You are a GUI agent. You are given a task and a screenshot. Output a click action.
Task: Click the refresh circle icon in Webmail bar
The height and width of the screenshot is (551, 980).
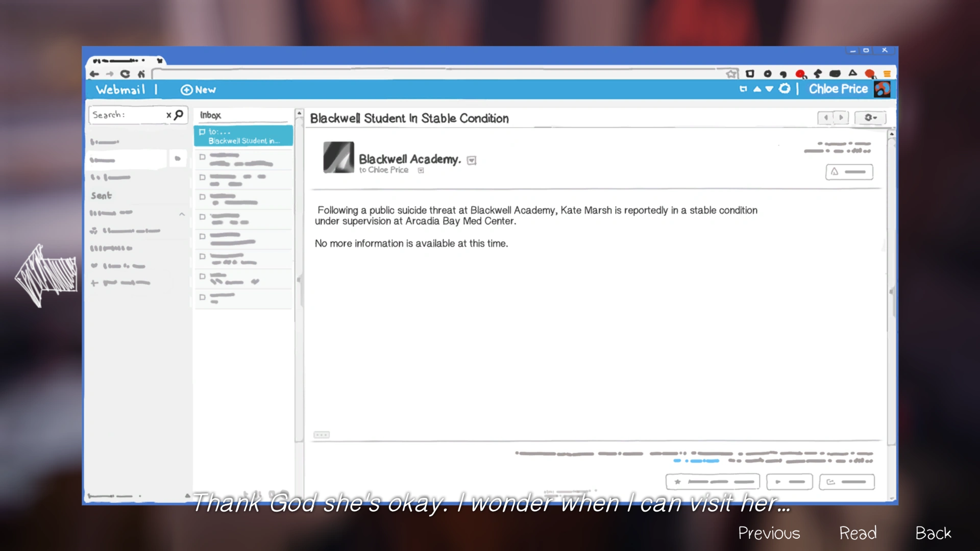point(785,89)
